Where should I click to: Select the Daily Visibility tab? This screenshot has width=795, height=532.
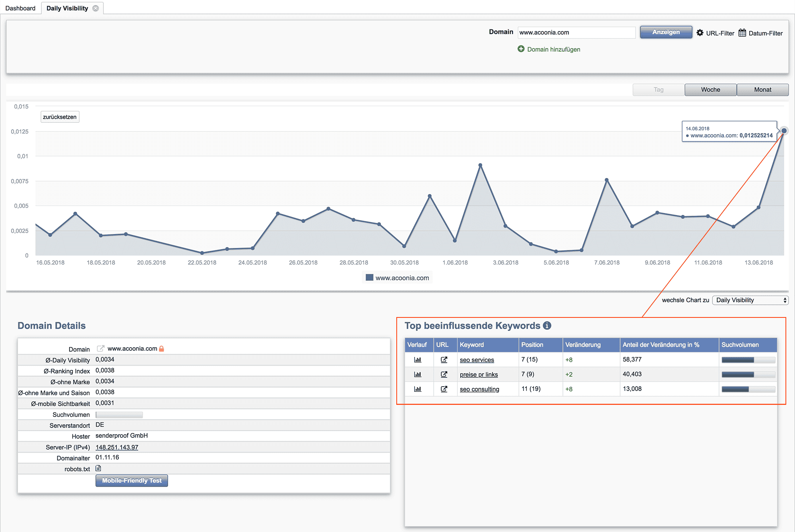pos(67,8)
